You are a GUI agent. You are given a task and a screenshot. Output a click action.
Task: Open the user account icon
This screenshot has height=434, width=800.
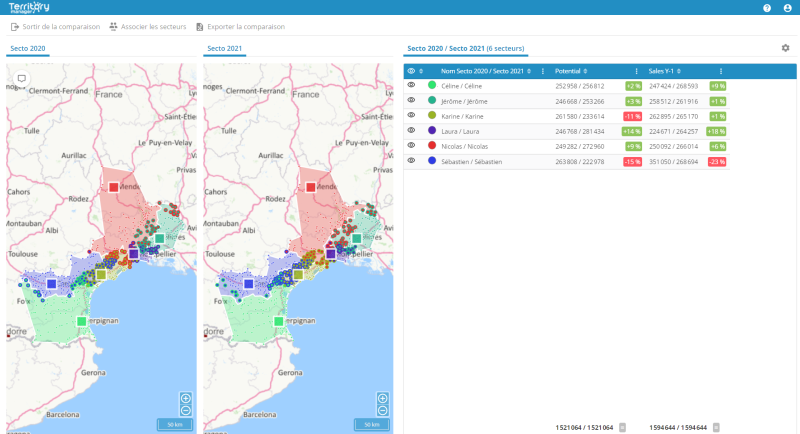(x=787, y=8)
